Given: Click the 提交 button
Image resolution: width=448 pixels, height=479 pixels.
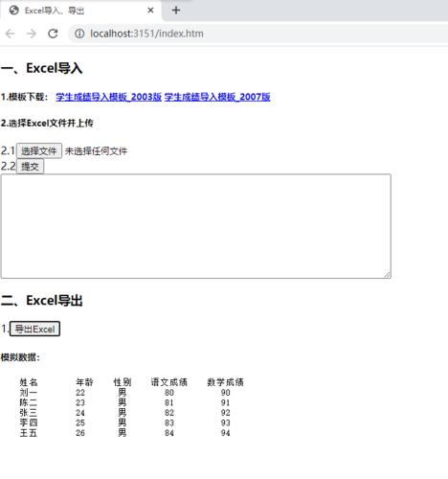Looking at the screenshot, I should [30, 167].
